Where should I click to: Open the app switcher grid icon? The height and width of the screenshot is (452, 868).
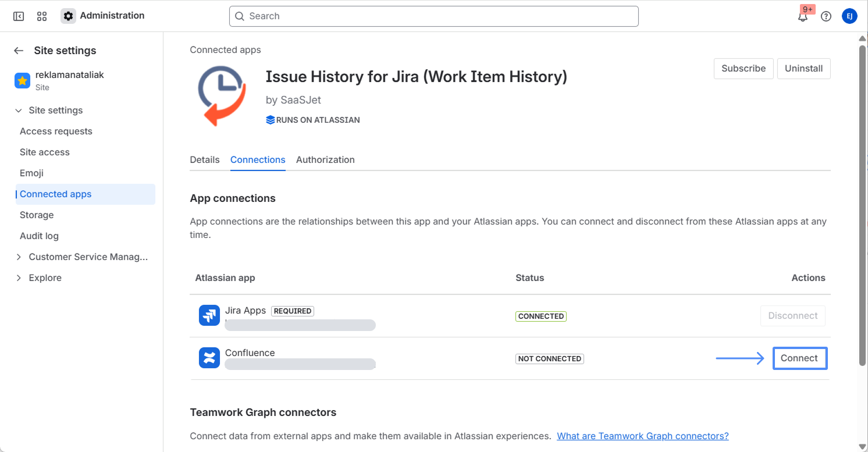pyautogui.click(x=42, y=16)
